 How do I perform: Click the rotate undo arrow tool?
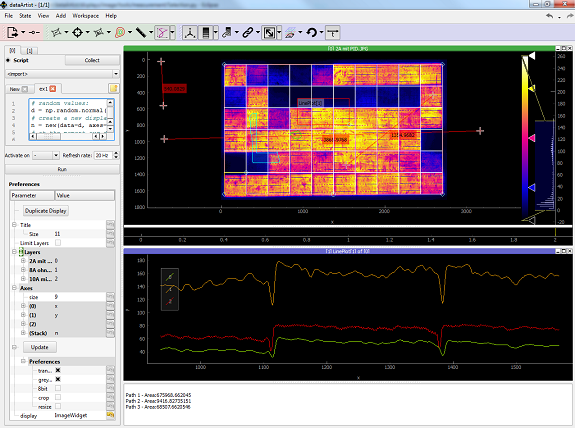311,32
